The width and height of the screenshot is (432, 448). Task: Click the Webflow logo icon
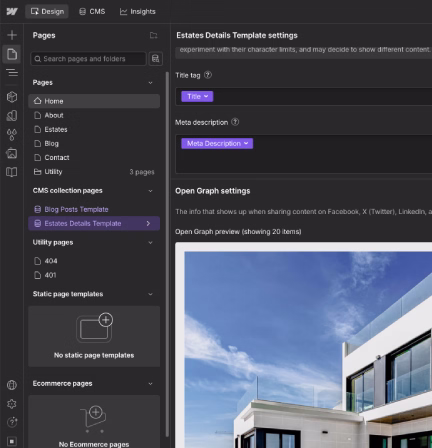pos(12,11)
